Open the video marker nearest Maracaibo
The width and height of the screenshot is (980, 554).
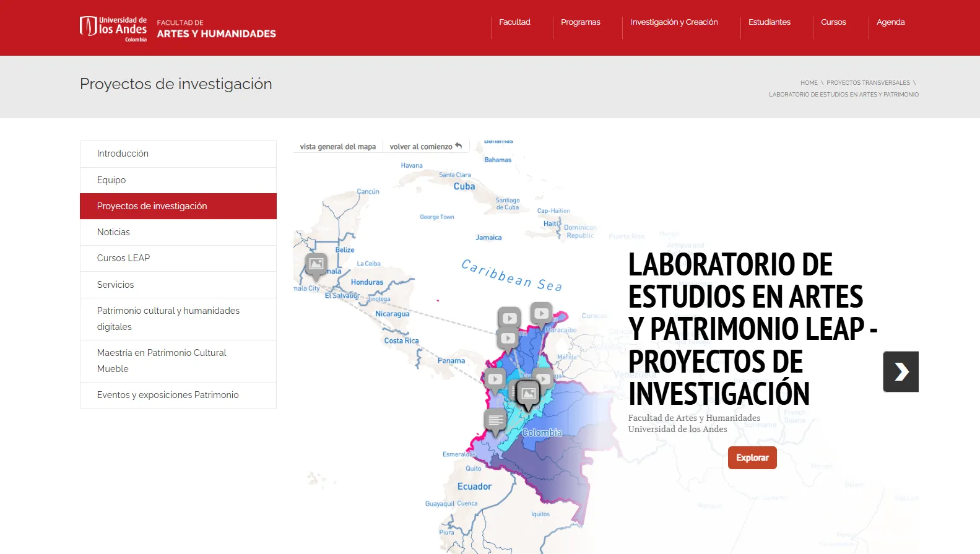[x=542, y=314]
